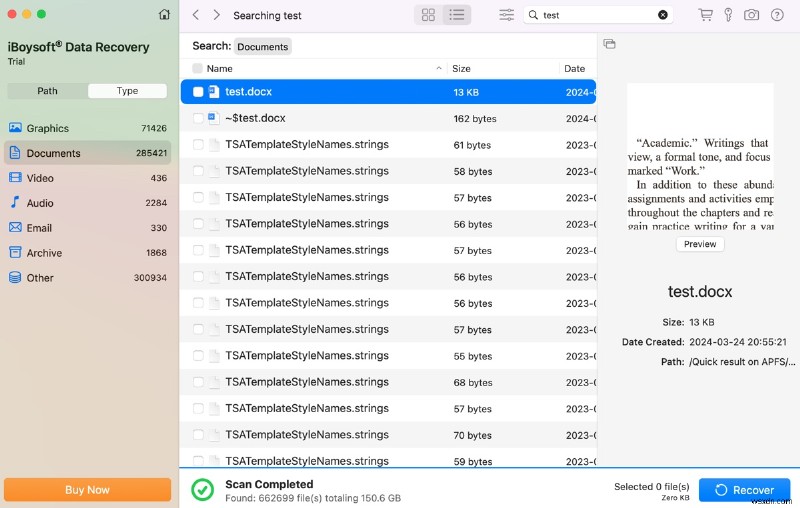Select the Audio category
The height and width of the screenshot is (508, 800).
click(88, 203)
